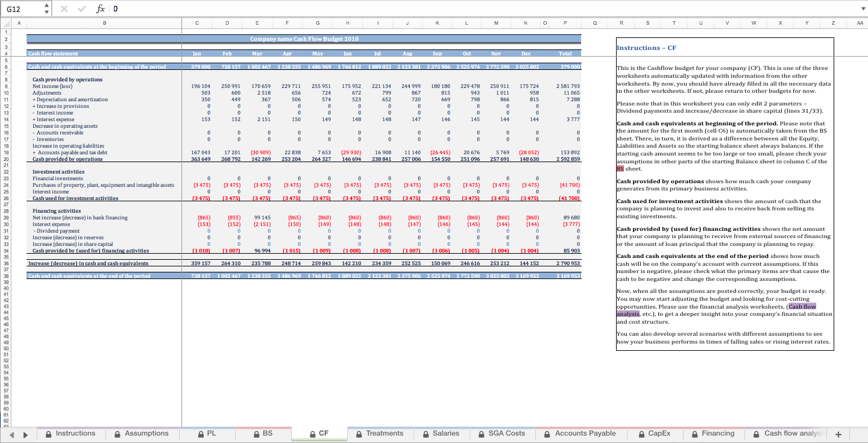Open the CapEx sheet tab
The width and height of the screenshot is (868, 443).
(653, 433)
